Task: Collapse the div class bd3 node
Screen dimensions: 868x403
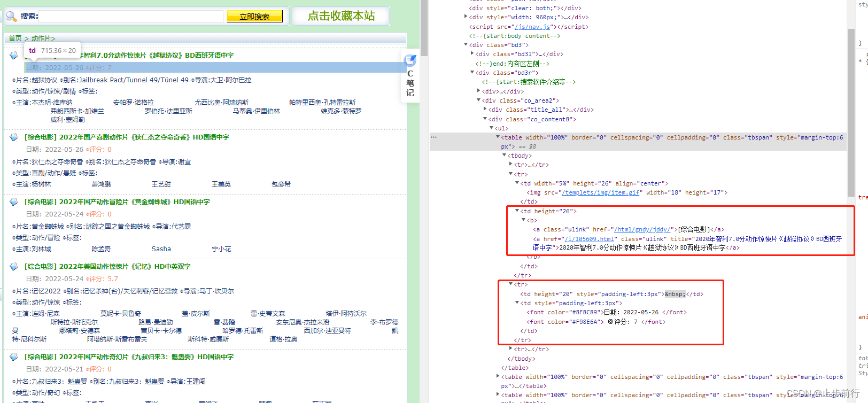Action: coord(466,45)
